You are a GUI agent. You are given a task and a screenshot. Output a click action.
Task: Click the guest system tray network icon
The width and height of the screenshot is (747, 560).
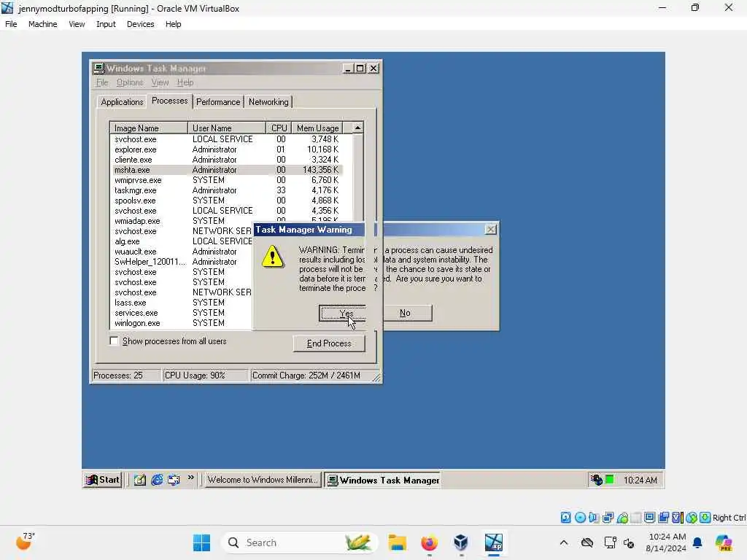[x=597, y=480]
